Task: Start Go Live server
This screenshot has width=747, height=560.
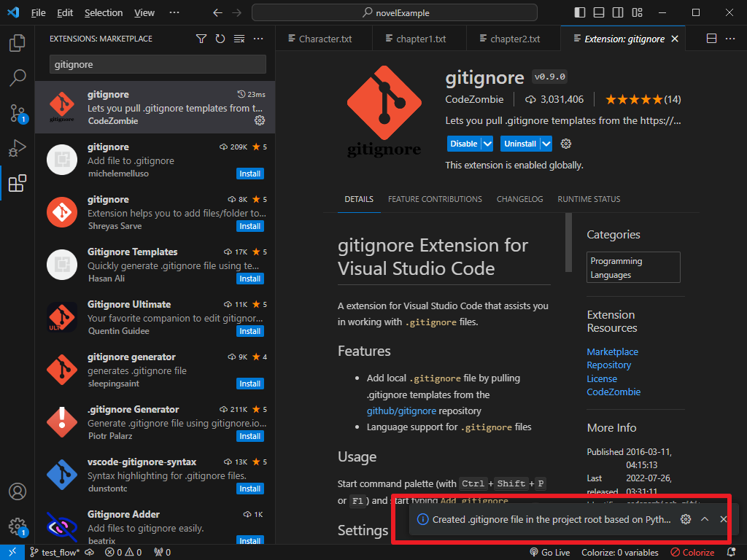Action: 550,553
